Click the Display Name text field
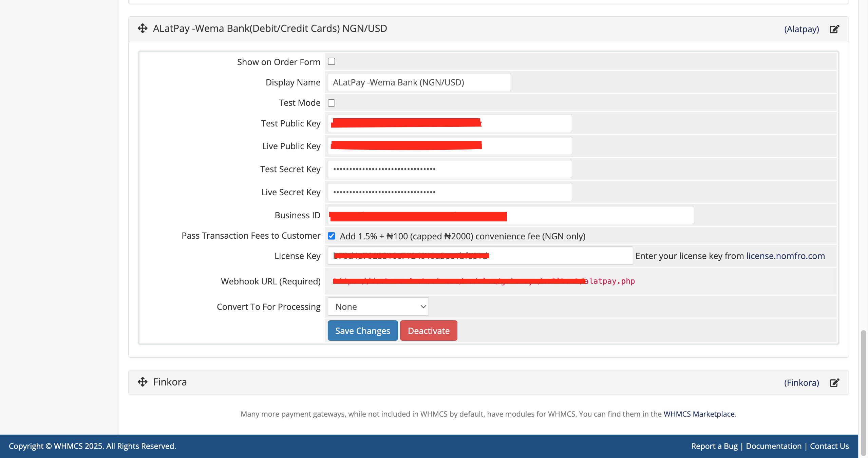868x458 pixels. 419,82
